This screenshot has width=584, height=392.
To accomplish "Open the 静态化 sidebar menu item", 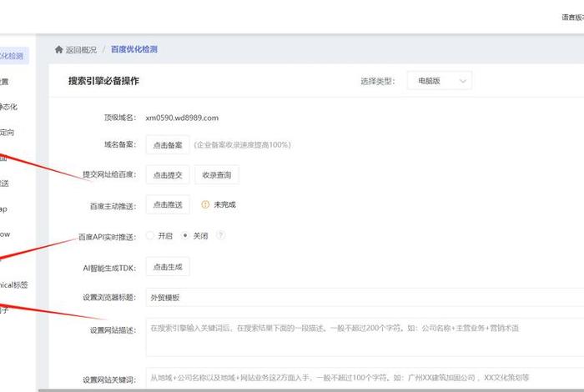I will click(9, 107).
